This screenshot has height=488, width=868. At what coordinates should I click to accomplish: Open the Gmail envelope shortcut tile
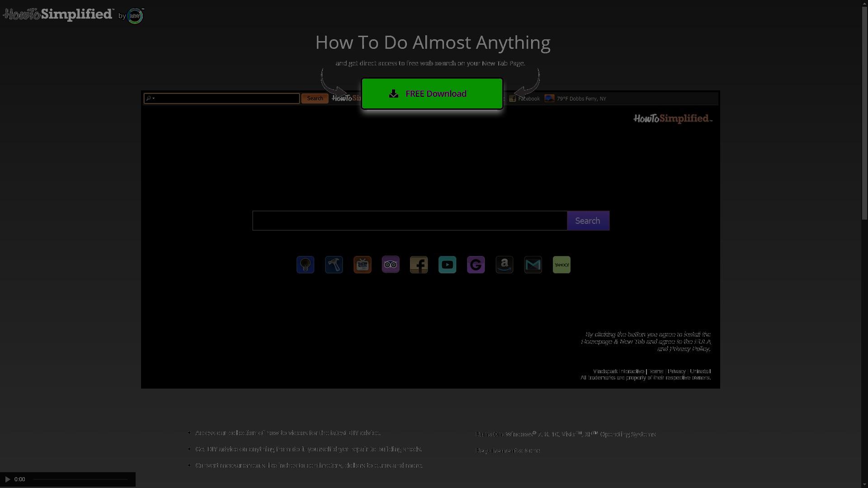point(533,265)
